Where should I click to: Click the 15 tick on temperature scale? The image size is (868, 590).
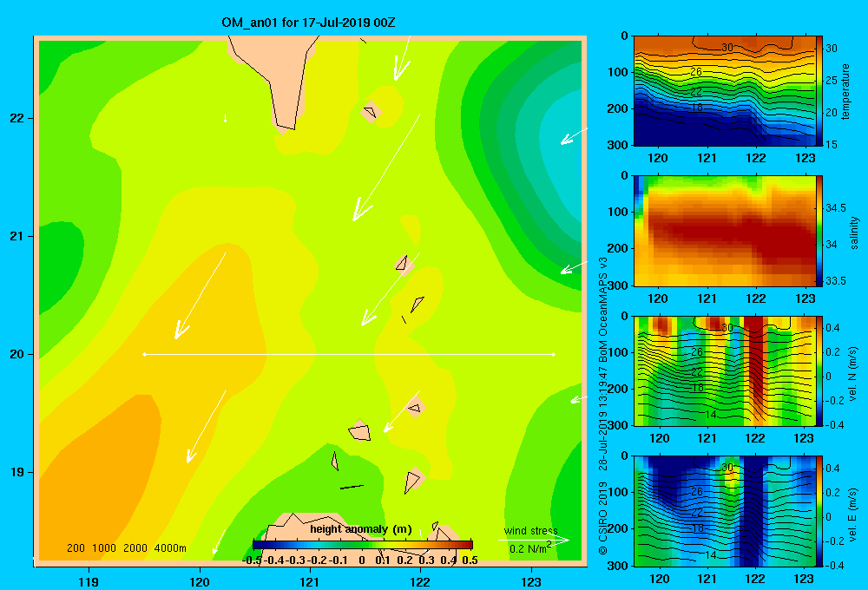click(x=832, y=144)
